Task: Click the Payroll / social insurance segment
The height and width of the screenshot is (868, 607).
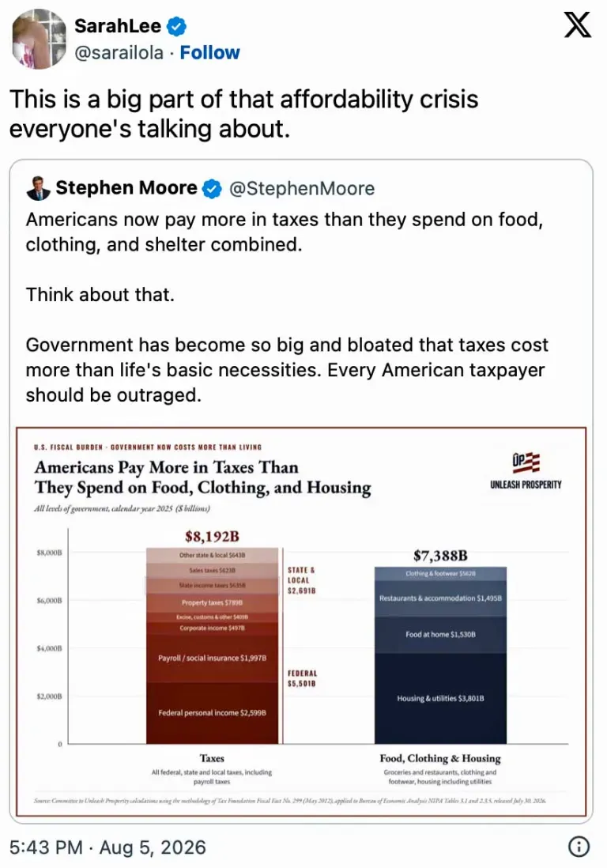Action: (x=212, y=659)
